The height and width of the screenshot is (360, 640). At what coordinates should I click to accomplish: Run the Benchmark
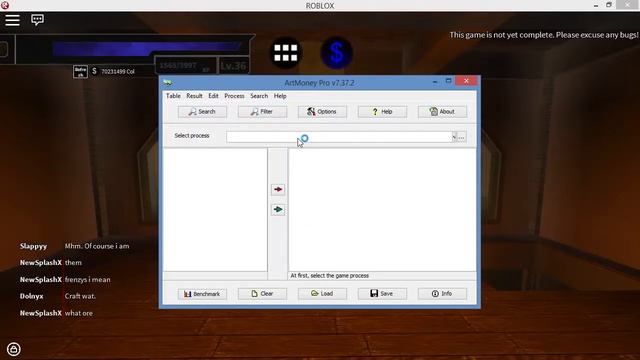click(x=202, y=293)
